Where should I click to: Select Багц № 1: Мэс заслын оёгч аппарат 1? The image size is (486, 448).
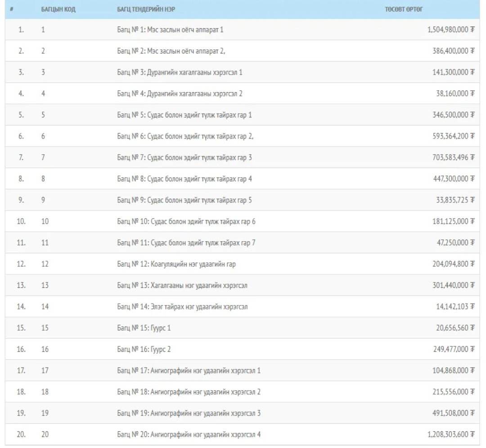(170, 30)
